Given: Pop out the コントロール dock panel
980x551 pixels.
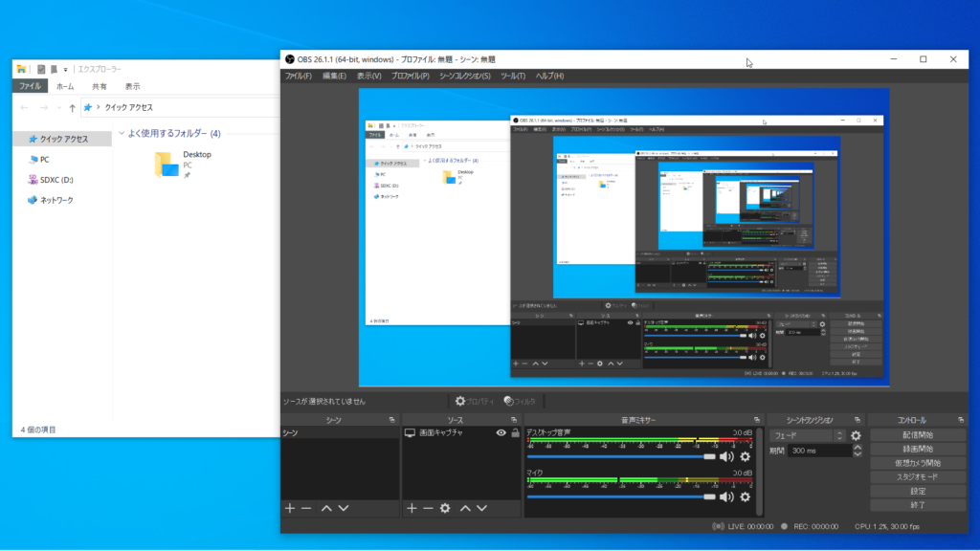Looking at the screenshot, I should point(961,420).
